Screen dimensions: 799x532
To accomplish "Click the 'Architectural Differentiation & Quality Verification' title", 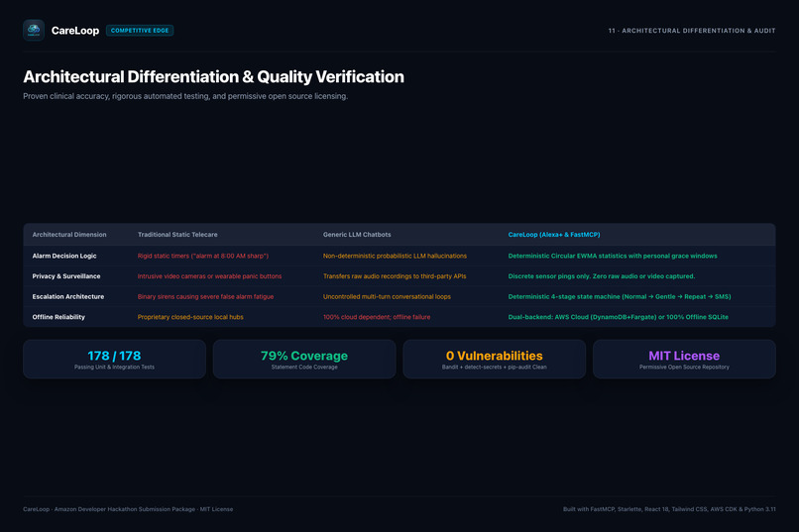I will tap(213, 77).
